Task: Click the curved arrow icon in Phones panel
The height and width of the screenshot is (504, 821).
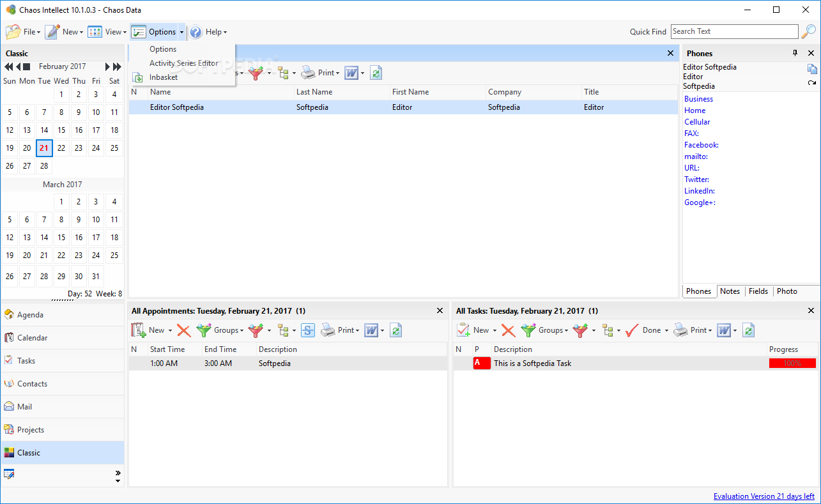Action: tap(812, 83)
